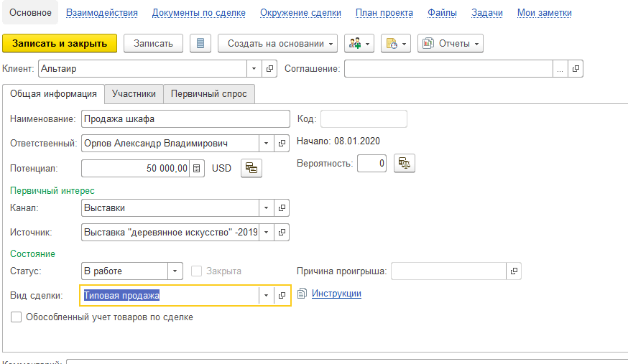Screen dimensions: 628x364
Task: Open the Инструкции link
Action: [x=336, y=294]
